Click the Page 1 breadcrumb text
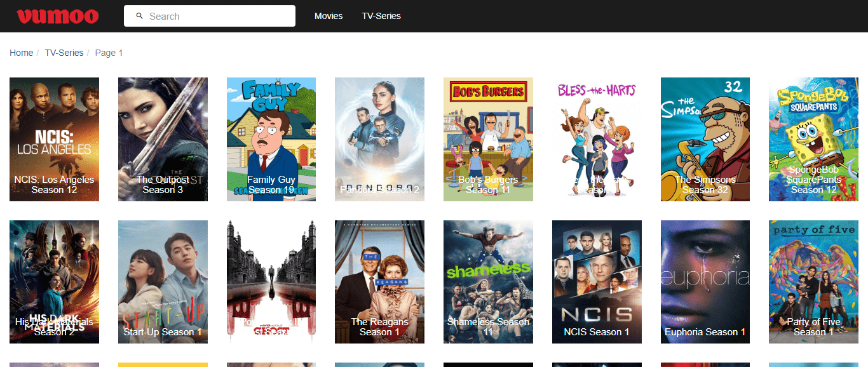The width and height of the screenshot is (868, 367). (109, 53)
